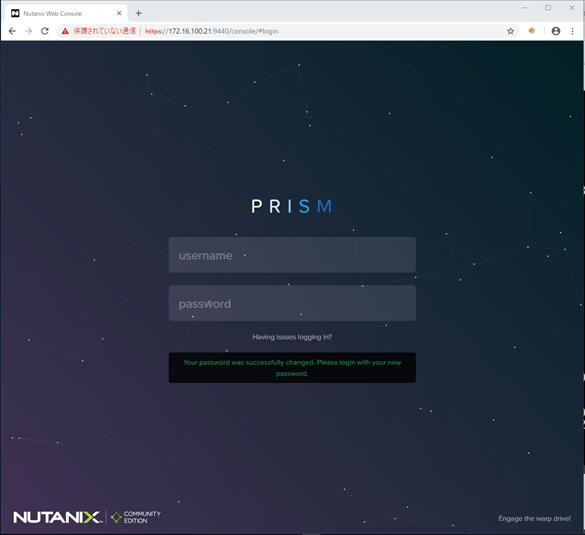Open the Chrome three-dot menu

point(572,31)
